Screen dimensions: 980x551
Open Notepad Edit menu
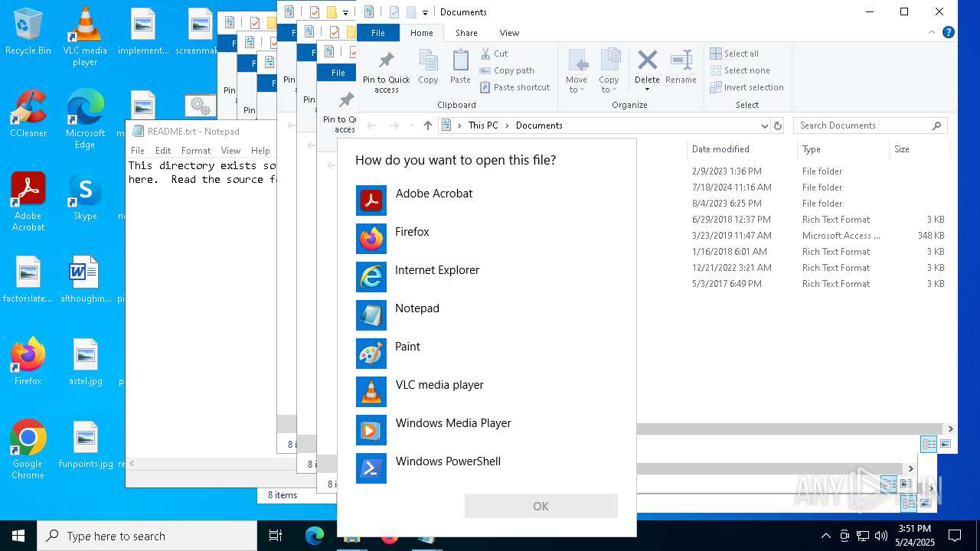(x=163, y=151)
